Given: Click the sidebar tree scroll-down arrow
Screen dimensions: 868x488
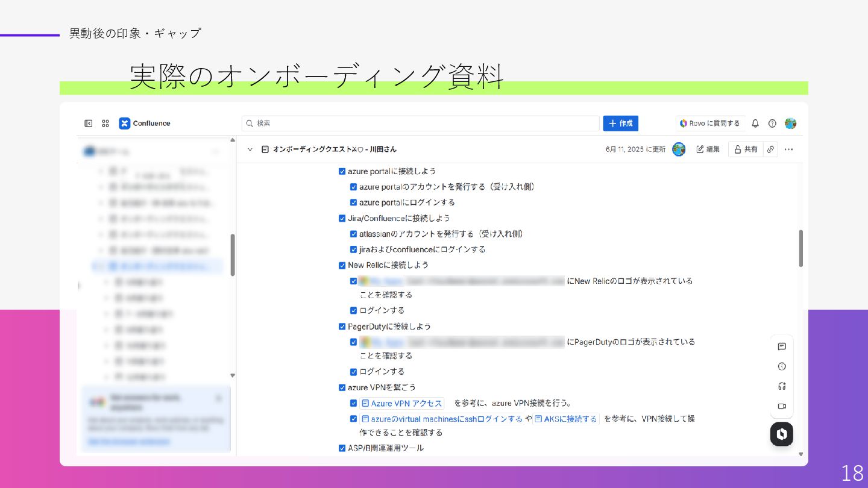Looking at the screenshot, I should point(233,375).
